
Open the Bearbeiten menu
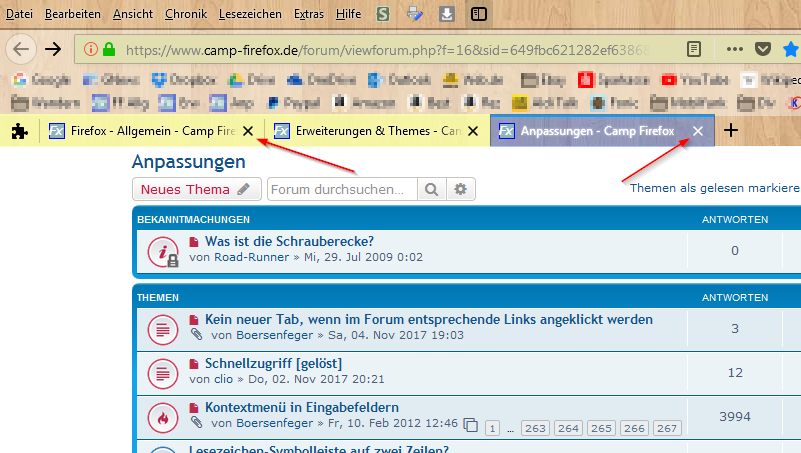pyautogui.click(x=73, y=14)
